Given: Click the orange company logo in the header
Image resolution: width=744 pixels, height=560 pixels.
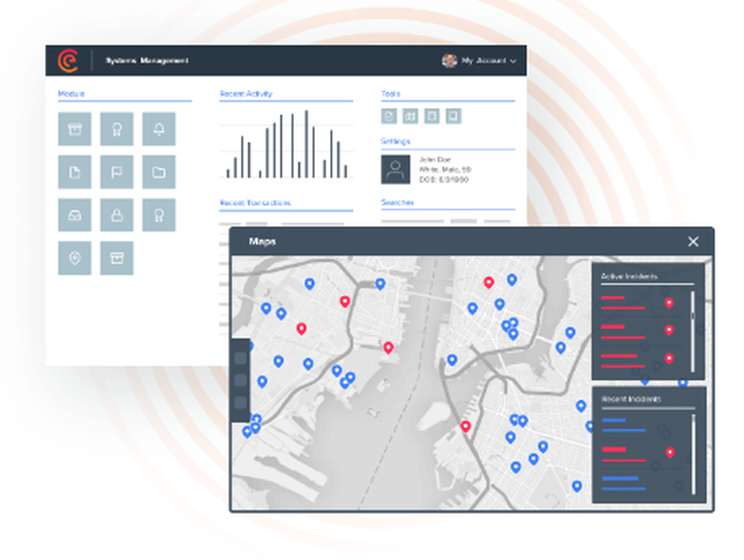Looking at the screenshot, I should [x=68, y=61].
